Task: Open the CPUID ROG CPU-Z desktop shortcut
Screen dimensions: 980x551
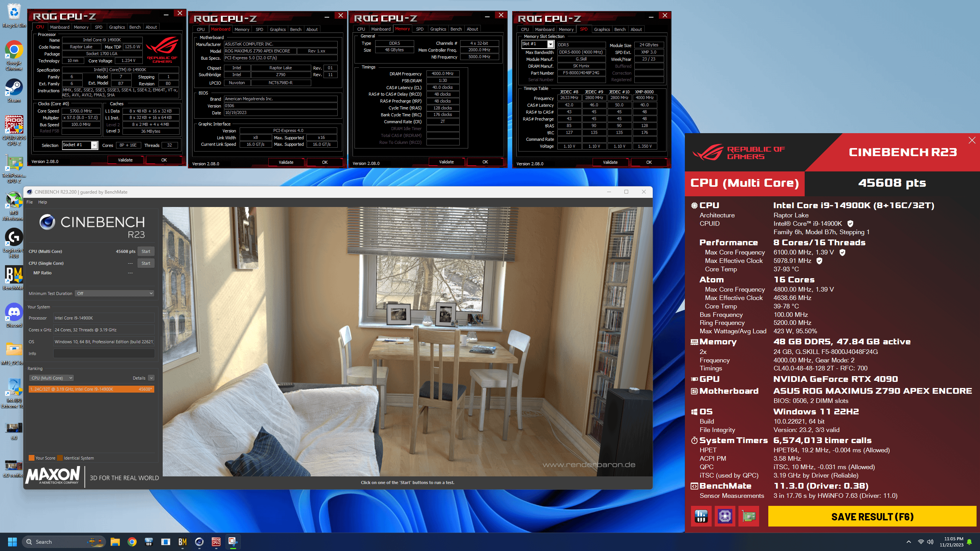Action: point(14,130)
